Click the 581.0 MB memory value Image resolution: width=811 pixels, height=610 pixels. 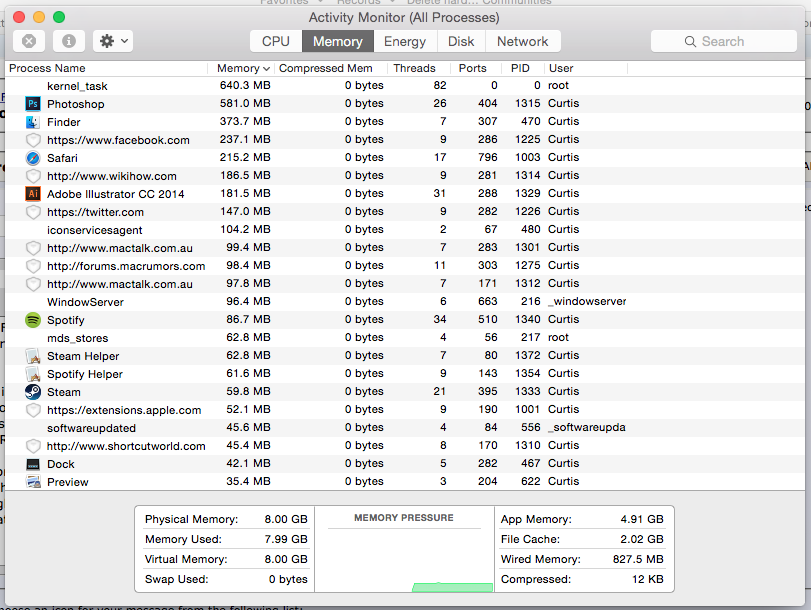click(245, 103)
